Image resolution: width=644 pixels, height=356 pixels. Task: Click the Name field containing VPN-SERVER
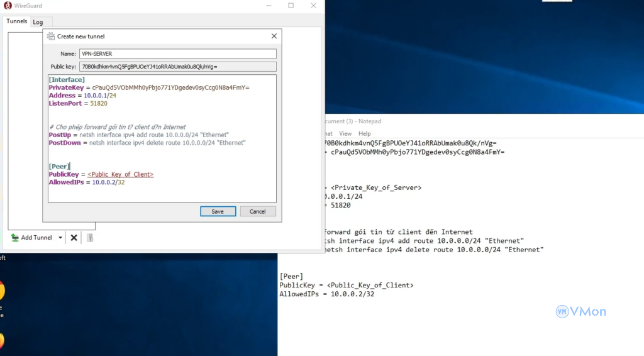point(177,54)
